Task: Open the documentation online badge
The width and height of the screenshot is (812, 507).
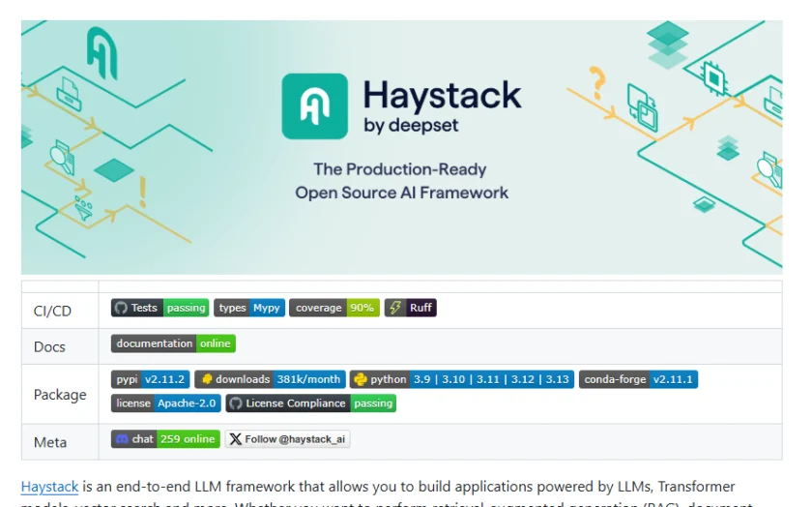Action: pyautogui.click(x=173, y=343)
